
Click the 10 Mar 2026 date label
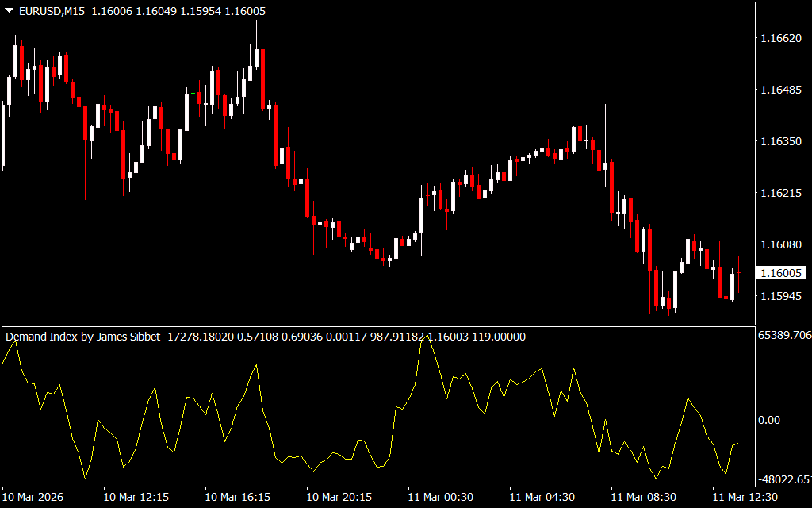click(x=33, y=497)
